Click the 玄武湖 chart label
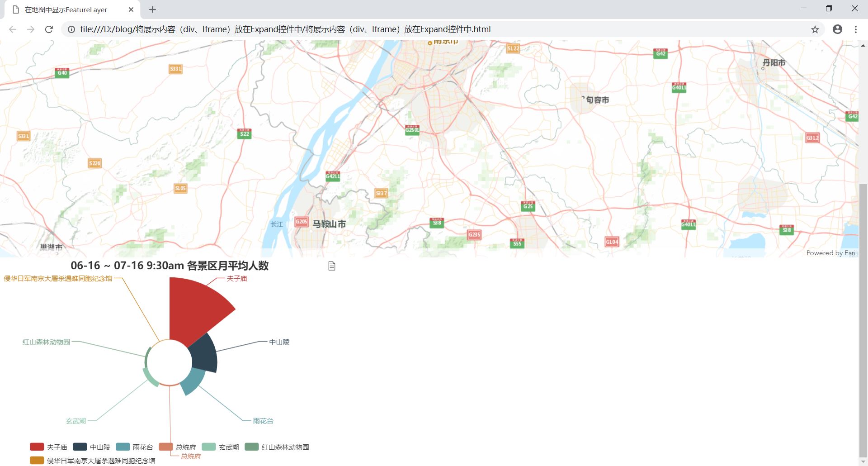 coord(76,421)
